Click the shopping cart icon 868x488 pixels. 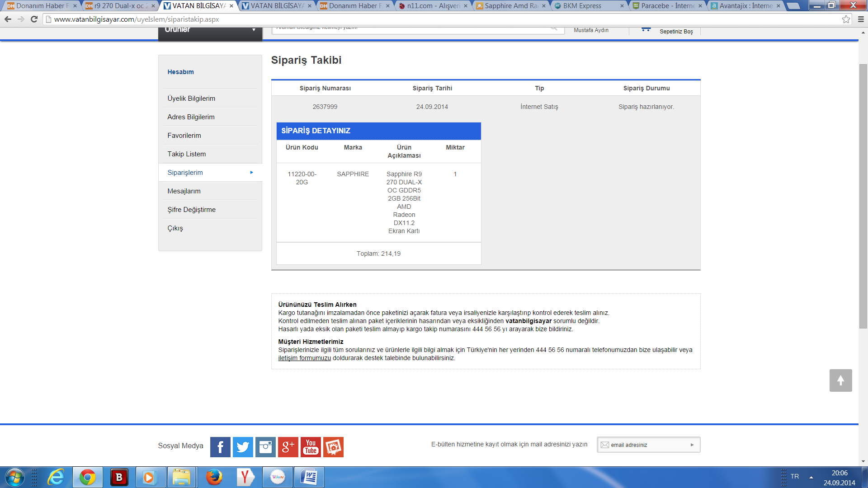646,29
